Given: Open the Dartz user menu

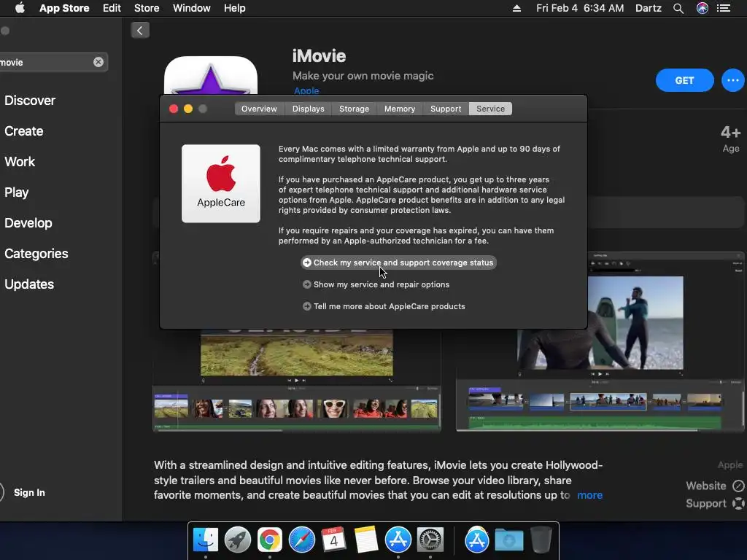Looking at the screenshot, I should (x=649, y=8).
